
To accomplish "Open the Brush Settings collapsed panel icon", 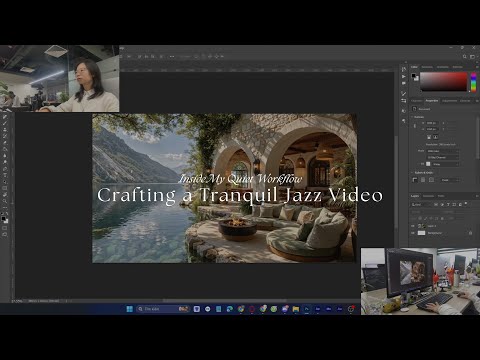I will tap(404, 94).
